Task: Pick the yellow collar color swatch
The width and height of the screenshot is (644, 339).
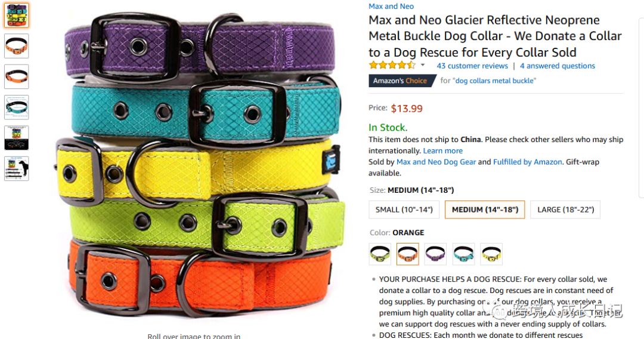Action: pos(491,254)
